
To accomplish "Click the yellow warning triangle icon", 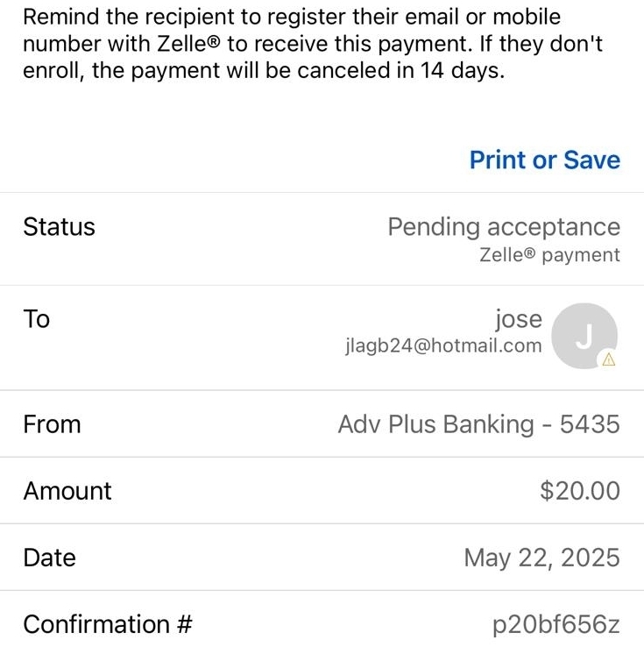I will coord(609,359).
